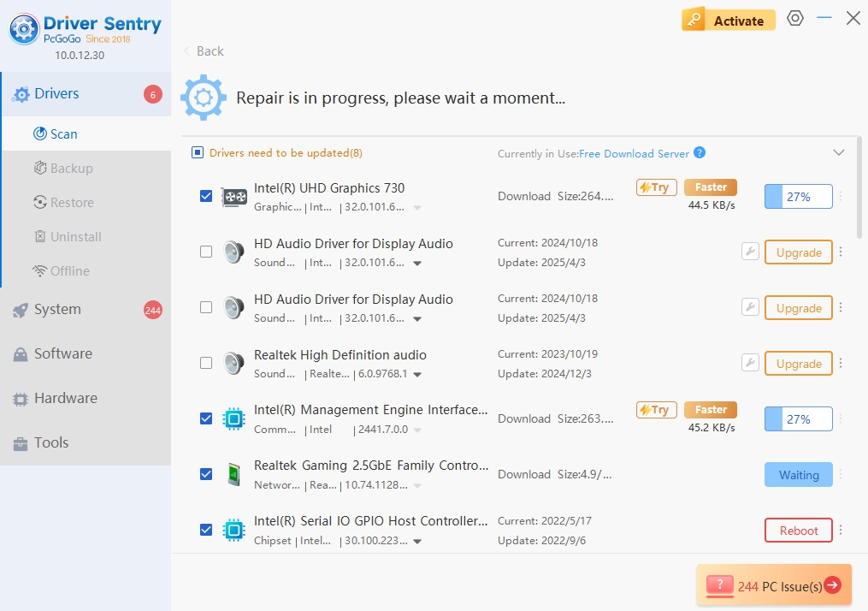Uncheck the Intel(R) Serial IO GPIO Host Controller checkbox
Screen dimensions: 868x611
[x=206, y=530]
